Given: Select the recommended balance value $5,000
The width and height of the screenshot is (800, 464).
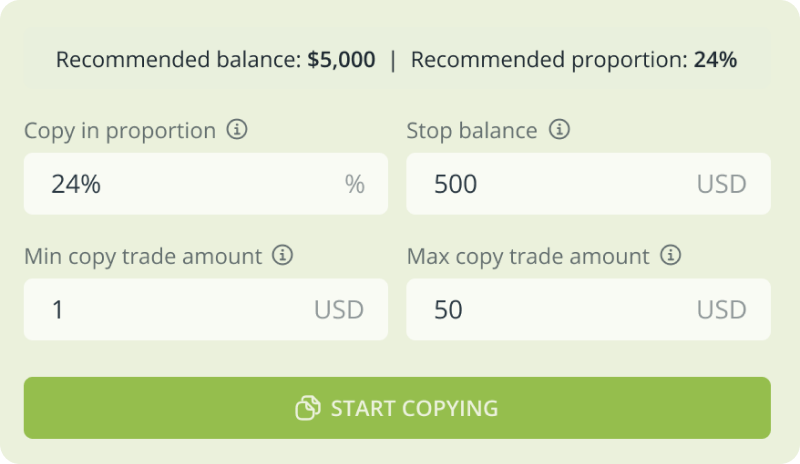Looking at the screenshot, I should (341, 60).
